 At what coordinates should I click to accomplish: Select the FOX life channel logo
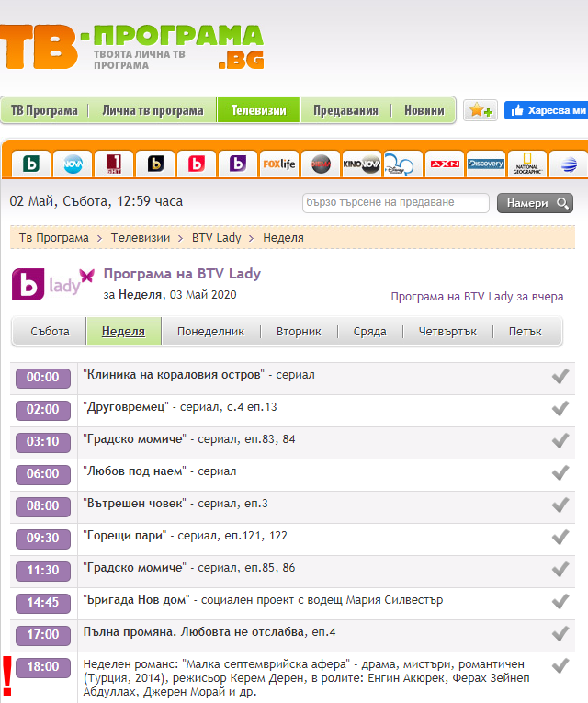(279, 164)
